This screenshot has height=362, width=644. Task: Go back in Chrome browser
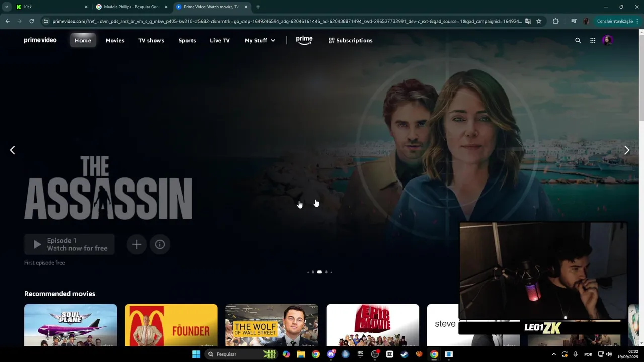point(7,21)
